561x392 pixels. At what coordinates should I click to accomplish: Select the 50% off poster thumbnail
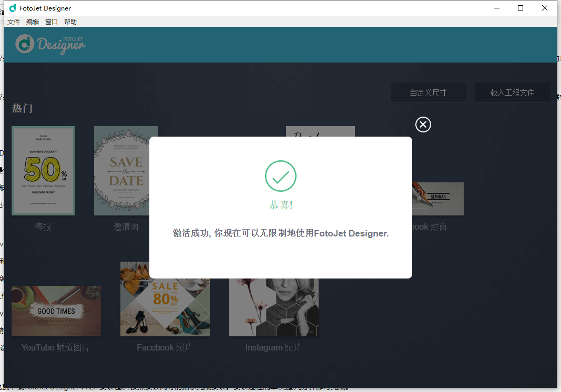(x=43, y=171)
